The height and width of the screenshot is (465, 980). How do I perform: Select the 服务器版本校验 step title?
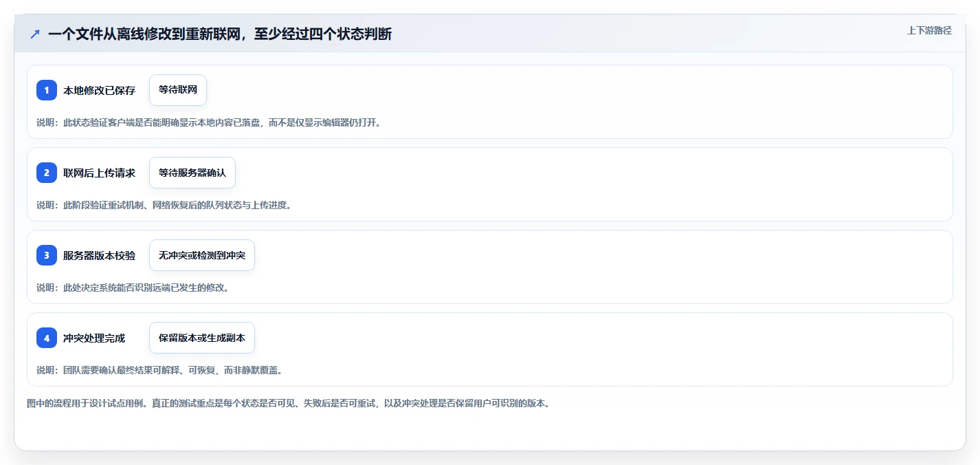click(99, 255)
